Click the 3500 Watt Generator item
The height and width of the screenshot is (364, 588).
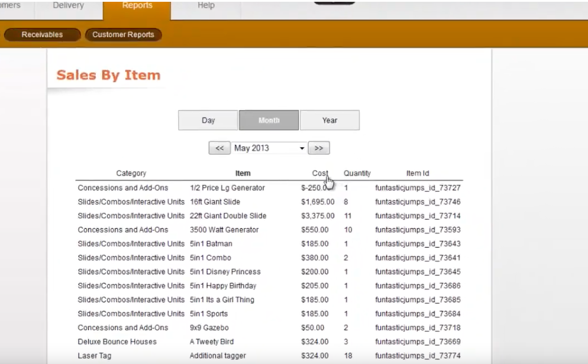224,229
